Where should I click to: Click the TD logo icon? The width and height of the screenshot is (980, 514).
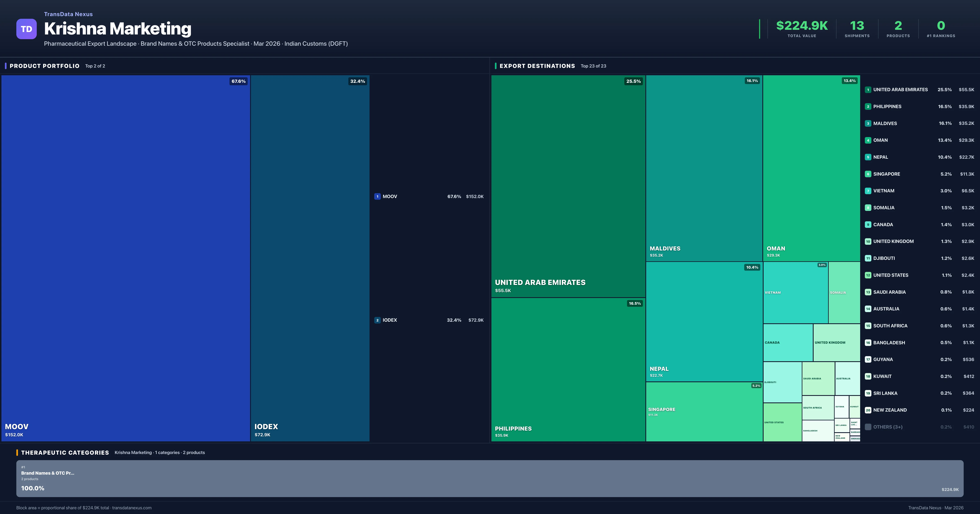26,29
